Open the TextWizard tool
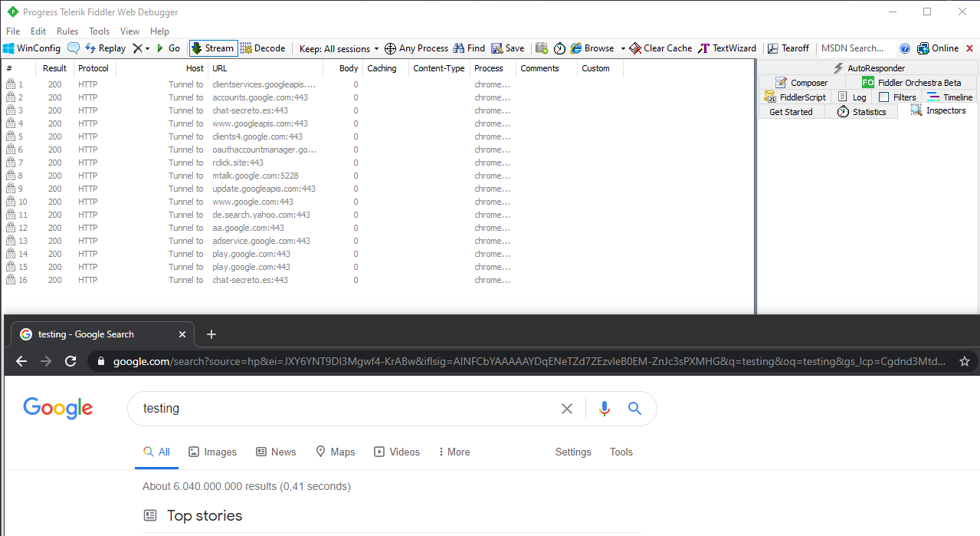Image resolution: width=980 pixels, height=536 pixels. coord(727,48)
